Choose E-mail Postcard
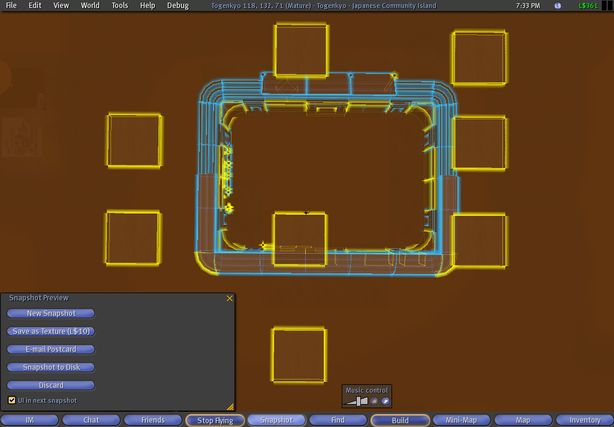This screenshot has height=427, width=614. [50, 349]
